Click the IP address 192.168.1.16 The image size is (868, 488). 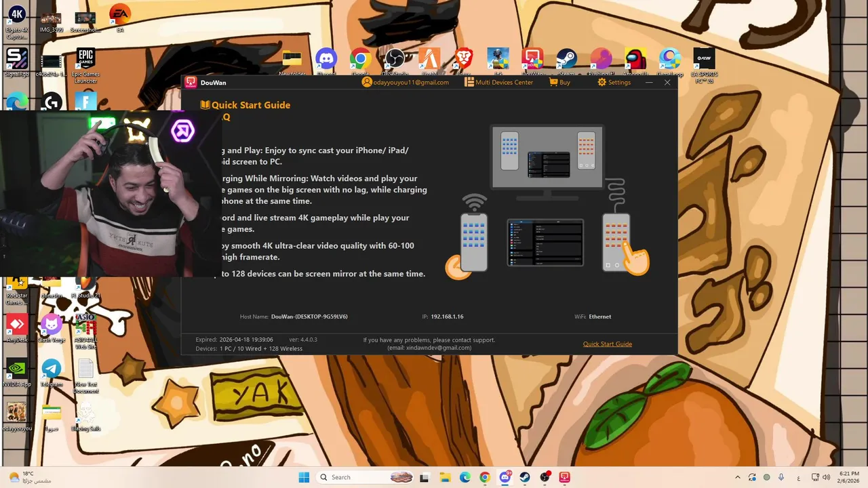(447, 317)
